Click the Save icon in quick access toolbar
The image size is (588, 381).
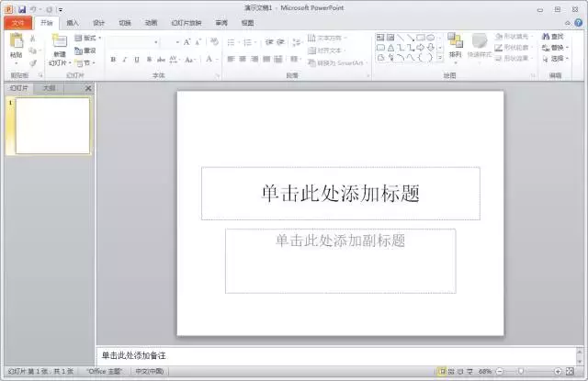[x=22, y=9]
